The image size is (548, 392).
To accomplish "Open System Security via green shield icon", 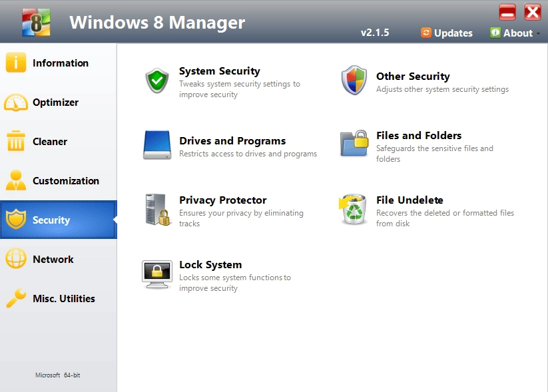I will (157, 81).
